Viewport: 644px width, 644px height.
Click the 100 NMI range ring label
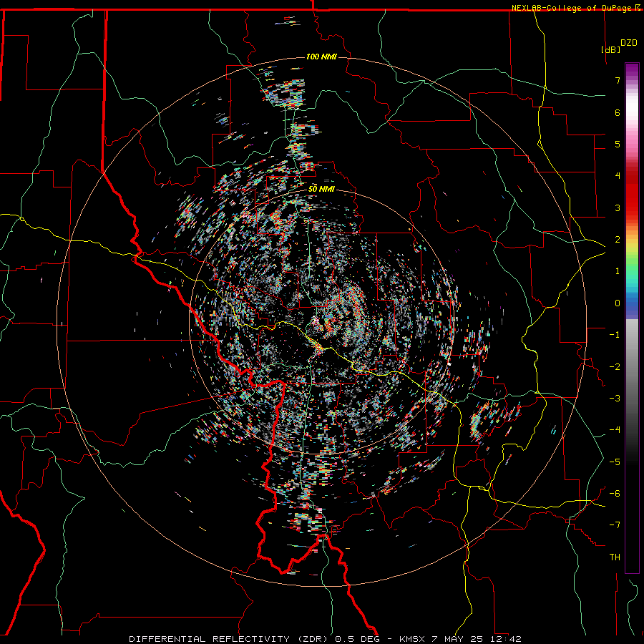321,57
